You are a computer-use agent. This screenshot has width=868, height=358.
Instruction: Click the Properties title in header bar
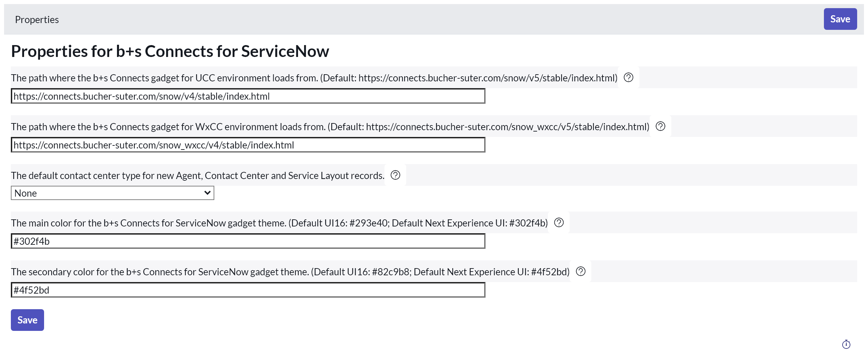coord(37,20)
